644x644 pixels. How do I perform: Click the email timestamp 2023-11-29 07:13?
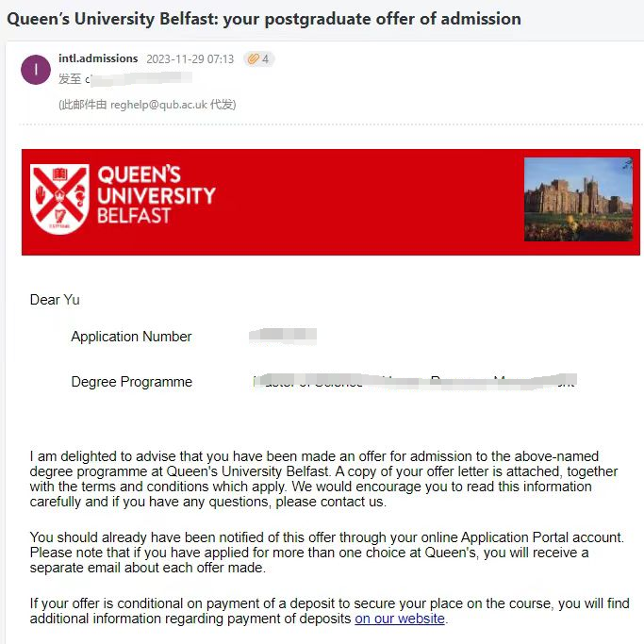pos(190,58)
